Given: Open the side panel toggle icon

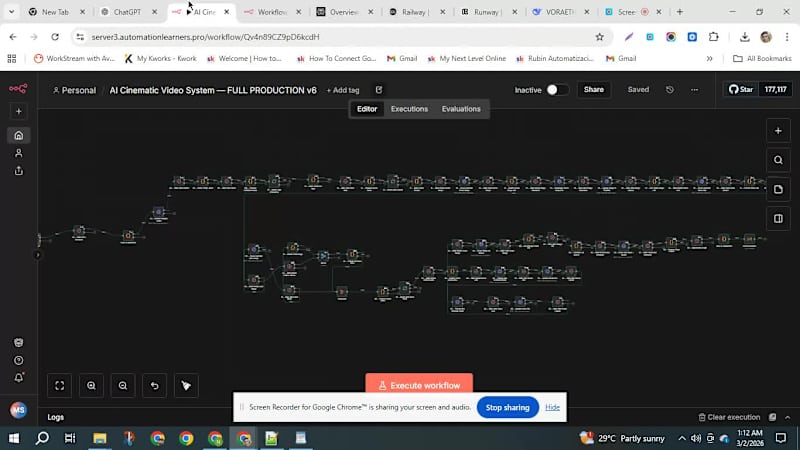Looking at the screenshot, I should [x=778, y=218].
